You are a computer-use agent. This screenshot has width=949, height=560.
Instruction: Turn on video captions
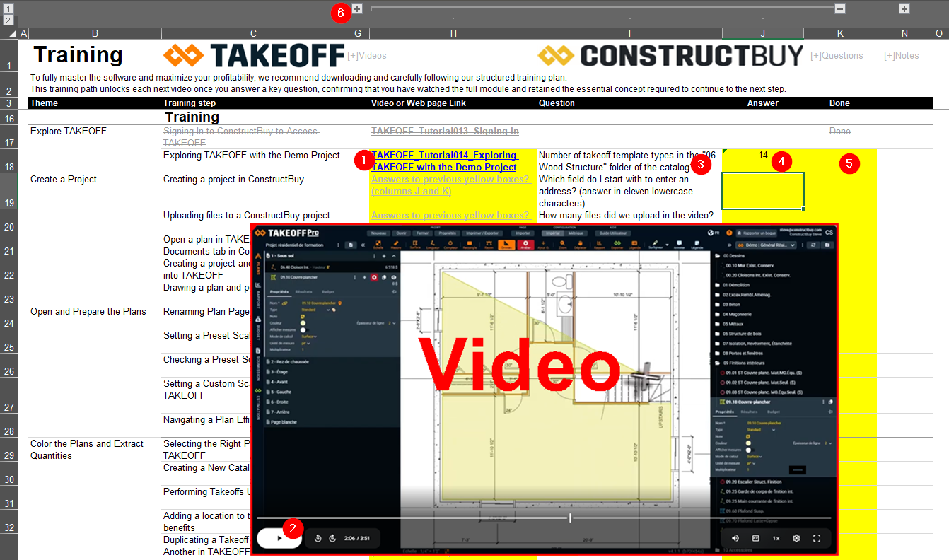755,538
